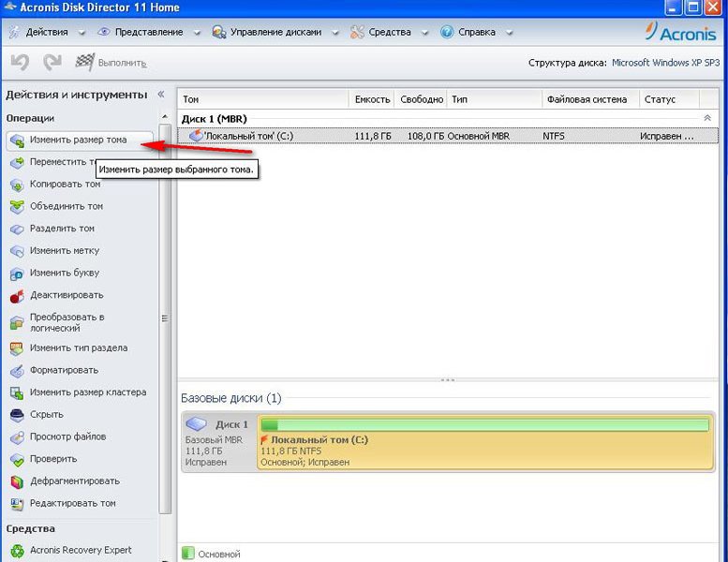Click the Проверить volume icon
The height and width of the screenshot is (562, 728).
(16, 459)
